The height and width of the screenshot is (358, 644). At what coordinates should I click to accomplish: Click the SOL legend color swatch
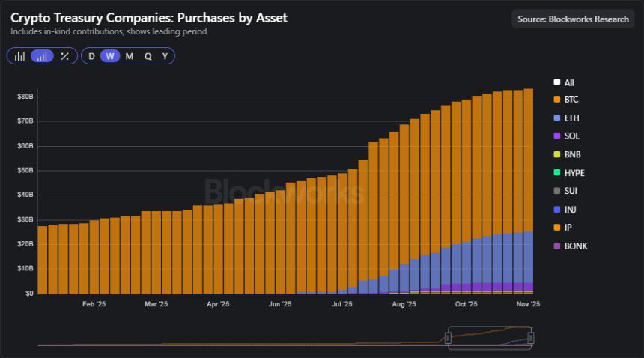click(x=556, y=136)
